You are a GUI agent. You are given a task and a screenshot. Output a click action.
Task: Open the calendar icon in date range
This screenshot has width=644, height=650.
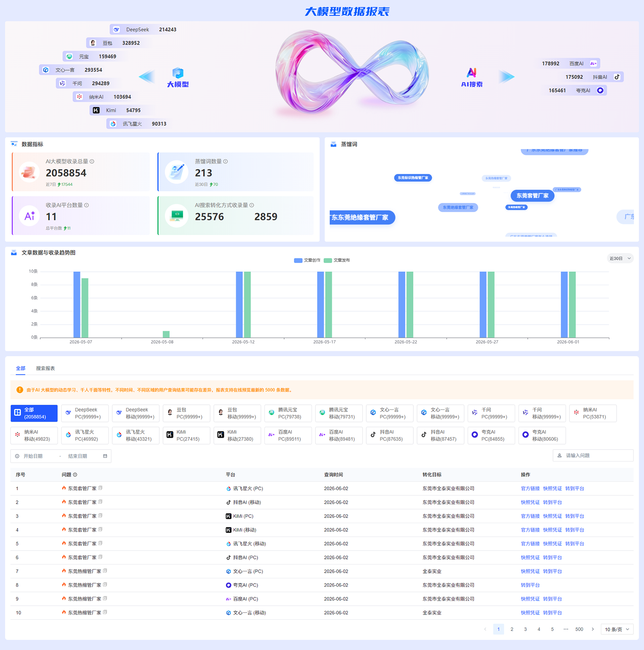coord(105,456)
